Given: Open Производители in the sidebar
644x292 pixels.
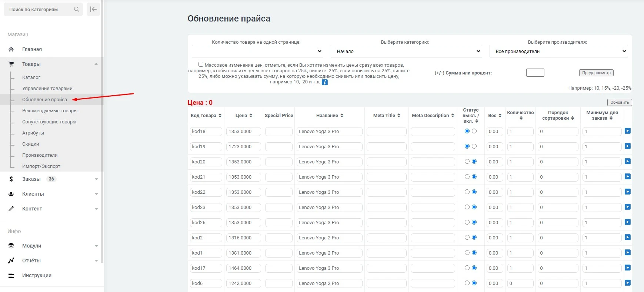Looking at the screenshot, I should (40, 155).
